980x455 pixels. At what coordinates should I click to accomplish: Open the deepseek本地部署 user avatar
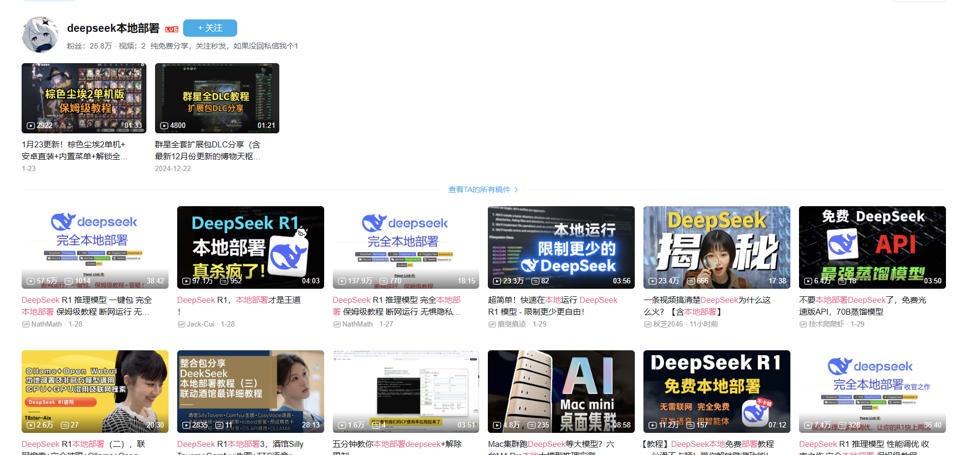[x=40, y=35]
